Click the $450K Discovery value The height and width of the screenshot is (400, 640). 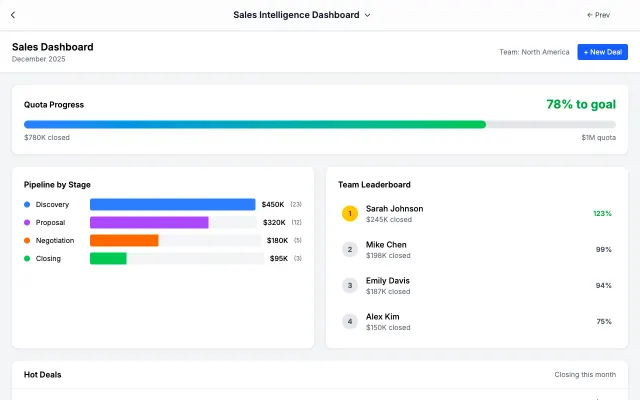pos(273,204)
